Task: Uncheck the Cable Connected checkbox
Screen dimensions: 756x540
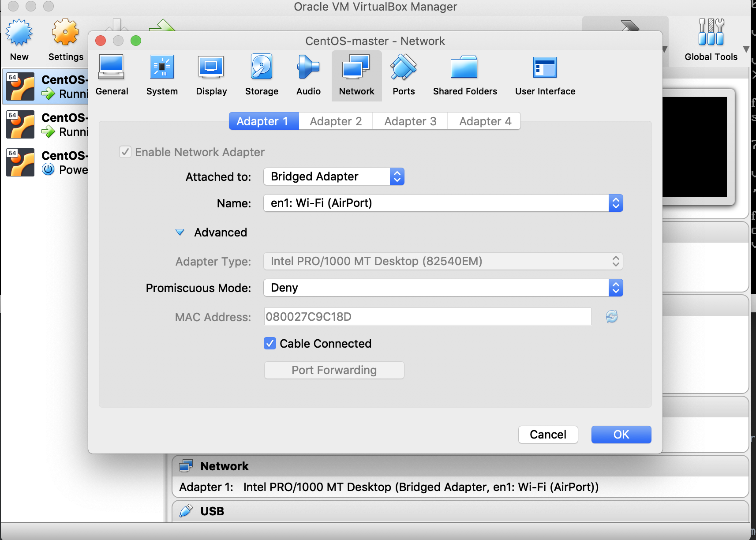Action: click(x=270, y=343)
